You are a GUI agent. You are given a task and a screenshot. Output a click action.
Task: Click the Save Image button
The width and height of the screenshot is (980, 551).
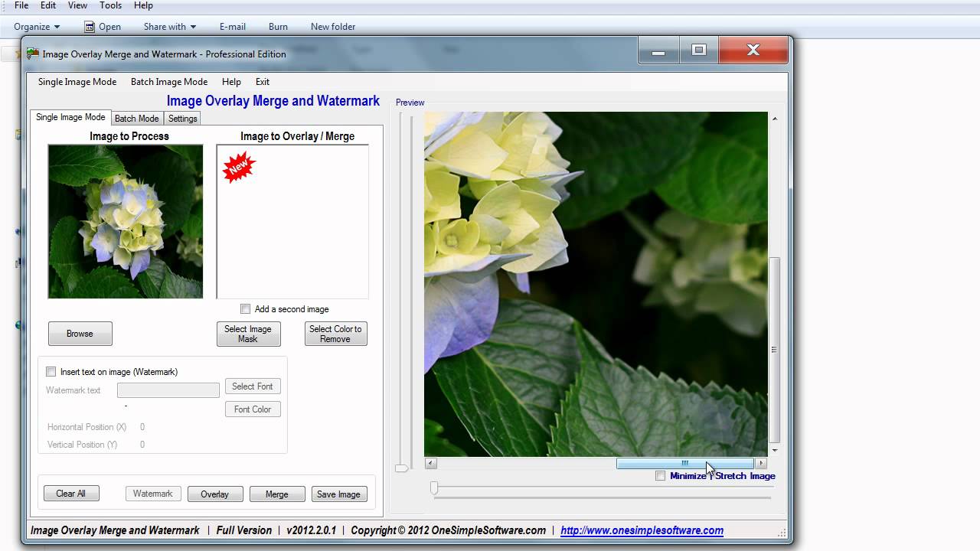click(339, 494)
